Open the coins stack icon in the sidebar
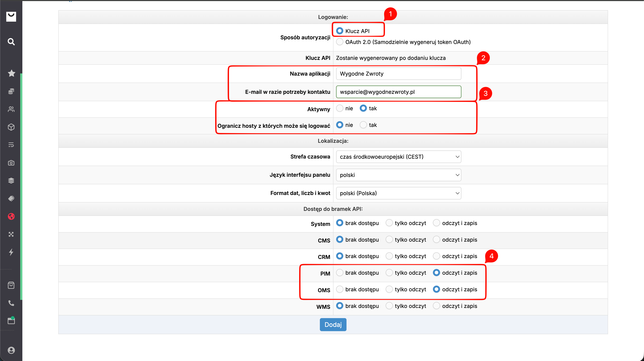644x361 pixels. [x=11, y=91]
